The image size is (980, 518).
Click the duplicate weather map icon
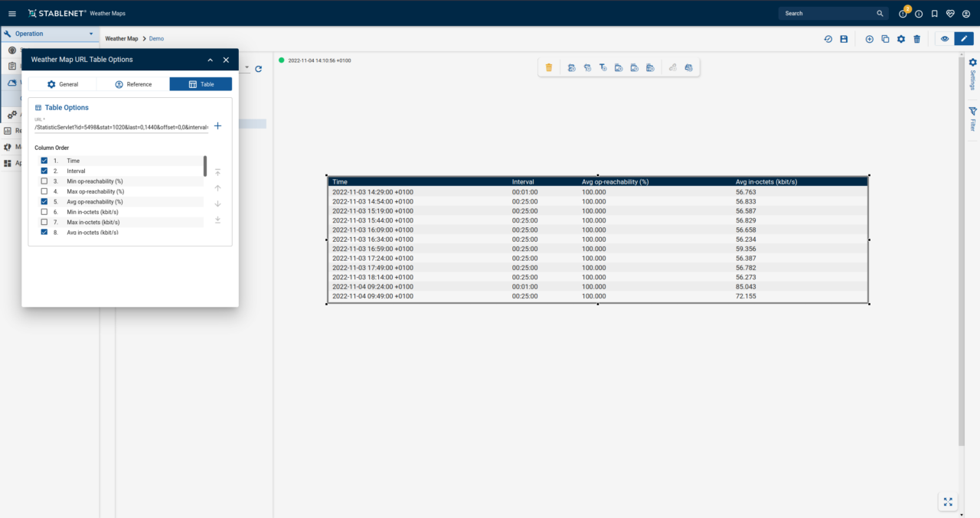point(885,39)
